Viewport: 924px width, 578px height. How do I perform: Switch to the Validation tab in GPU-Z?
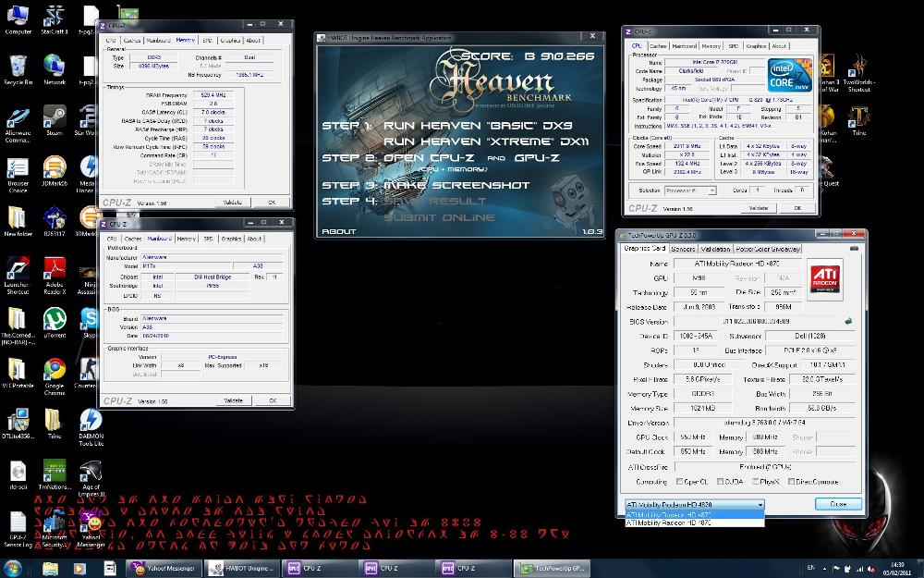(715, 249)
